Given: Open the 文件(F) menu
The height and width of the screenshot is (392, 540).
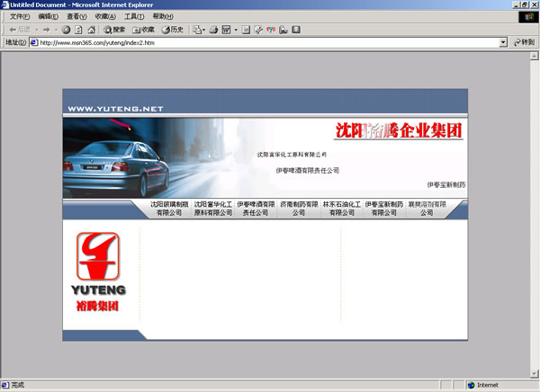Looking at the screenshot, I should tap(20, 16).
